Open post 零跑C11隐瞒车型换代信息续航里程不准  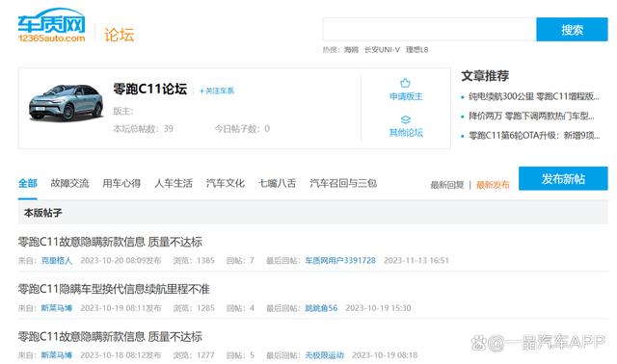(x=114, y=289)
